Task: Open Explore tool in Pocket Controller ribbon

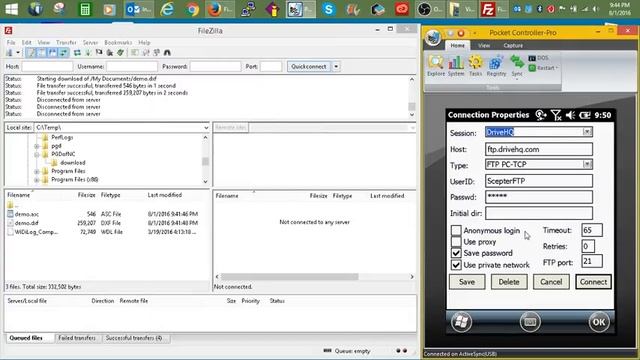Action: (x=436, y=66)
